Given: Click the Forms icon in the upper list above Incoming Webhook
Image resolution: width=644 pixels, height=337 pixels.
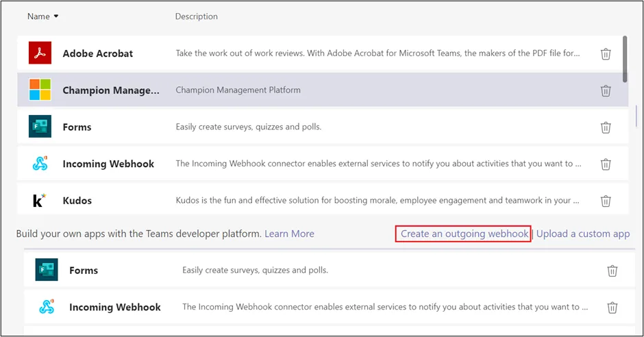Looking at the screenshot, I should pos(40,127).
